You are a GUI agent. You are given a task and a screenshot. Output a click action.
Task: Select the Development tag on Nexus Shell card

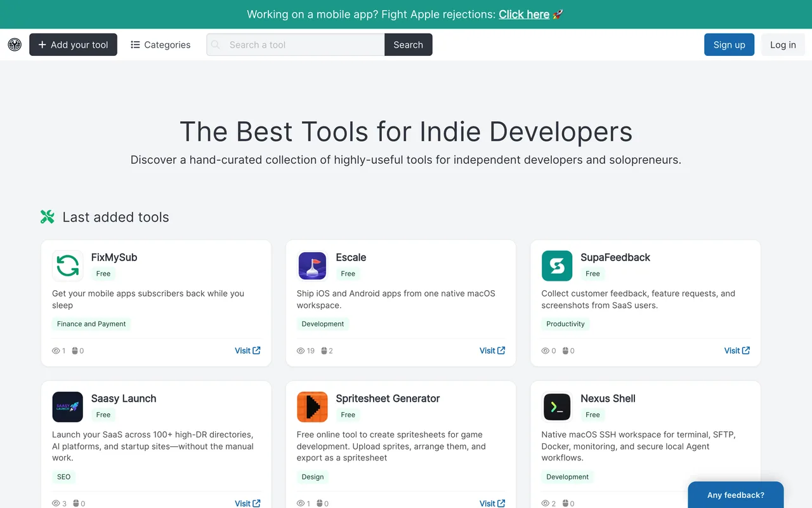point(568,477)
